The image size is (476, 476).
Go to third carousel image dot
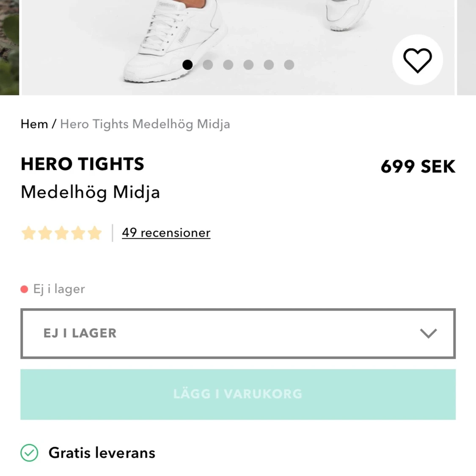(x=228, y=65)
